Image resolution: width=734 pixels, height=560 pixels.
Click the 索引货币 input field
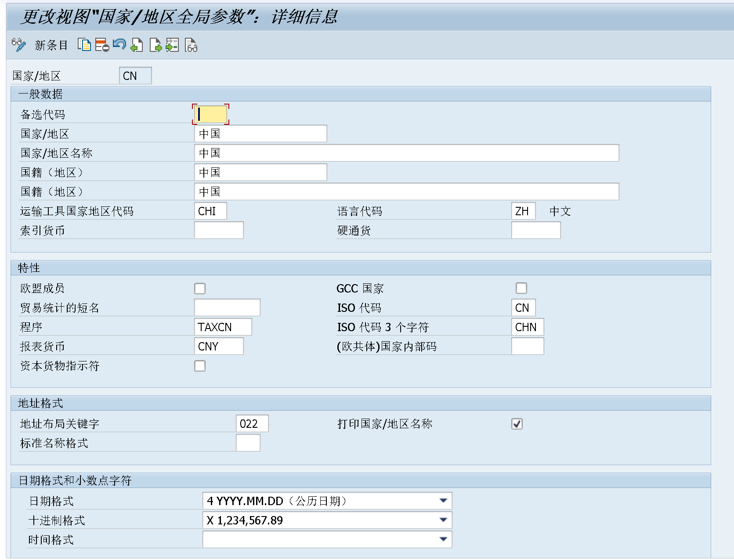[219, 230]
